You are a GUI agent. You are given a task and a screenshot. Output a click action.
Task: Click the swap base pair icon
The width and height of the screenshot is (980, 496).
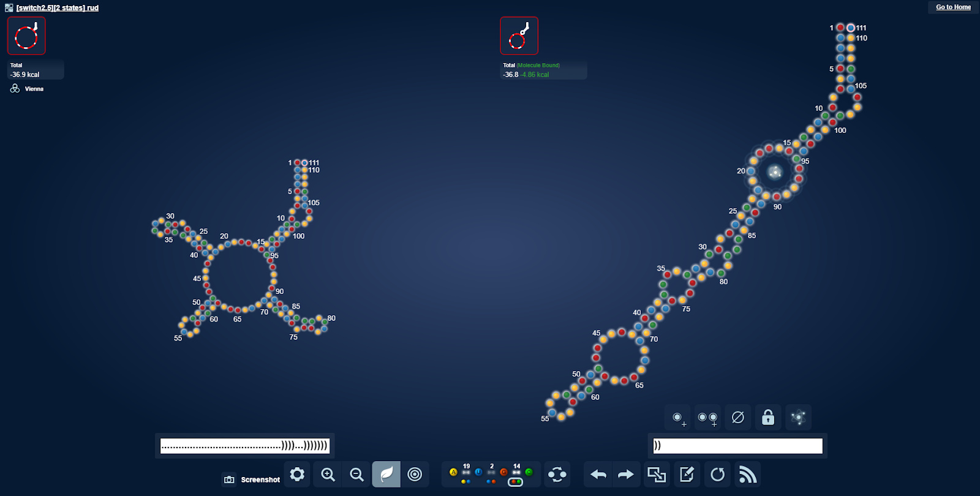click(x=557, y=475)
